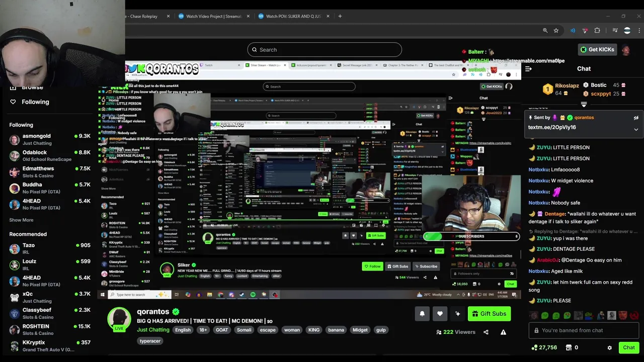This screenshot has width=644, height=362.
Task: Click the browser zoom magnifier icon
Action: pyautogui.click(x=545, y=31)
